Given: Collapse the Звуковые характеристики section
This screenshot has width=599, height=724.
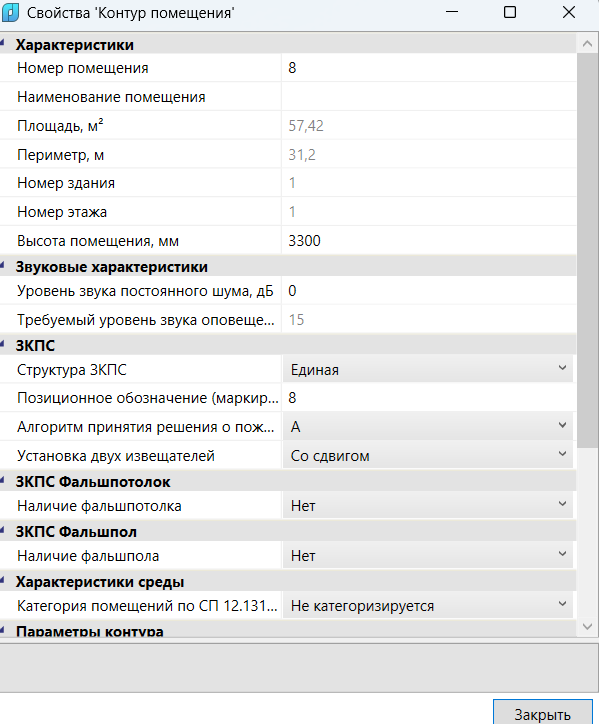Looking at the screenshot, I should point(2,266).
